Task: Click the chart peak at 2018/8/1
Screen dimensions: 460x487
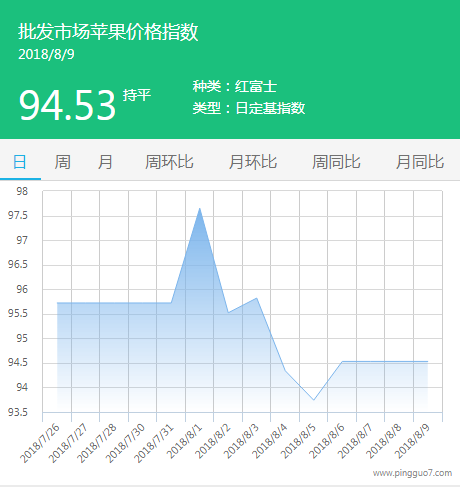Action: 200,208
